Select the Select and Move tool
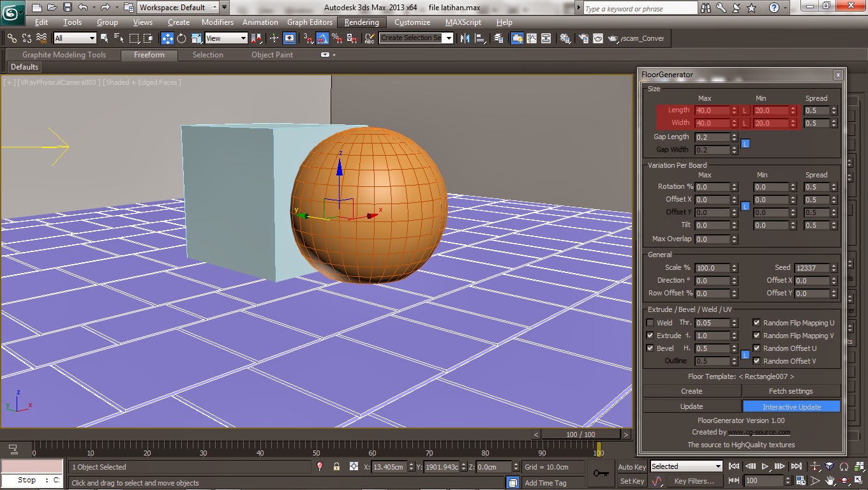This screenshot has width=868, height=490. (x=167, y=38)
